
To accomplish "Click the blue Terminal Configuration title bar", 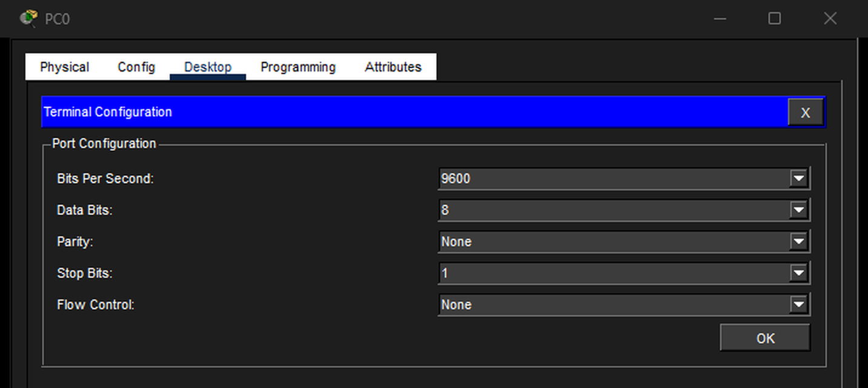I will pos(364,112).
